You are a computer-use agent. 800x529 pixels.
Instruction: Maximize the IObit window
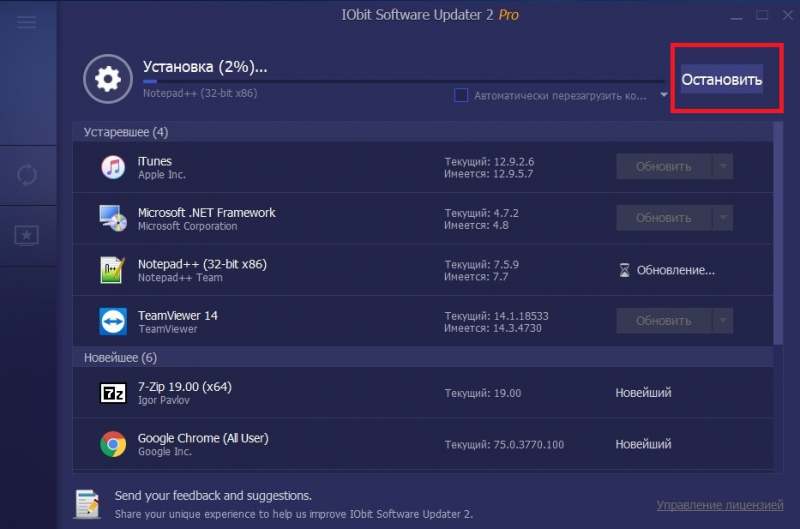(x=762, y=15)
